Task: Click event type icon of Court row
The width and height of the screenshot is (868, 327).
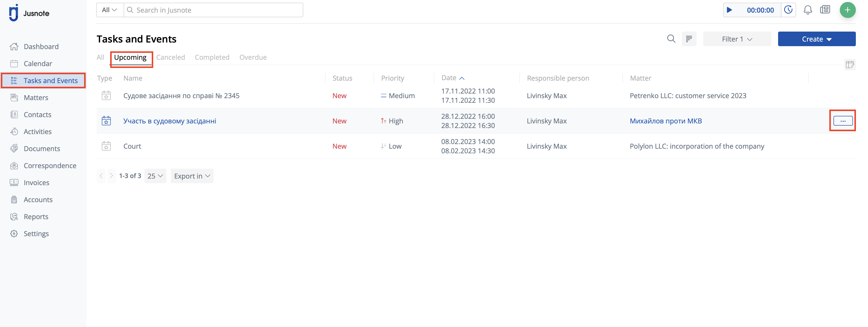Action: coord(106,146)
